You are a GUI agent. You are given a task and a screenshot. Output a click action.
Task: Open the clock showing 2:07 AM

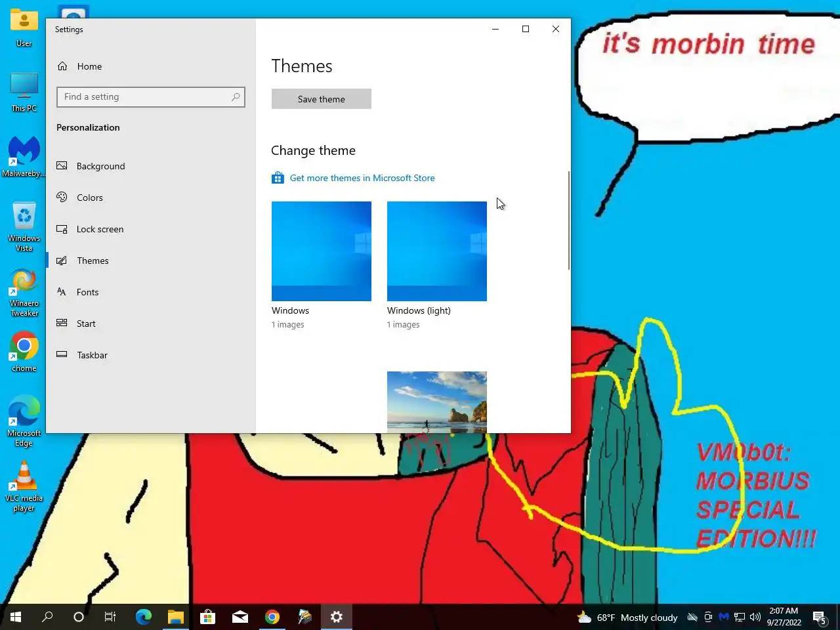pos(784,617)
